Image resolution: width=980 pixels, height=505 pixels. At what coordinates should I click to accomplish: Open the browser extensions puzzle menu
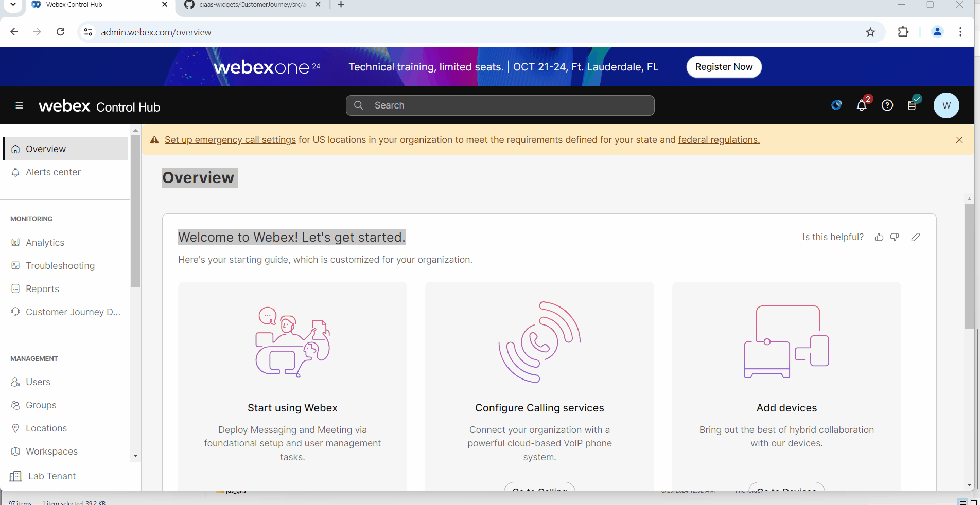(x=903, y=32)
